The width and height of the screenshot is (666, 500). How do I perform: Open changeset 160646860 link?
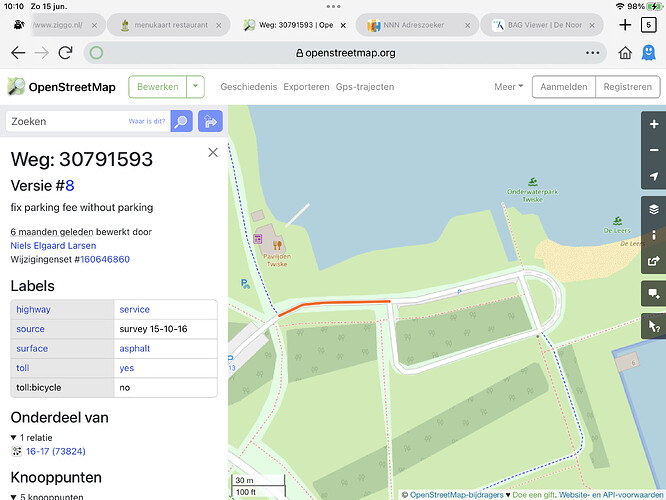pyautogui.click(x=105, y=260)
